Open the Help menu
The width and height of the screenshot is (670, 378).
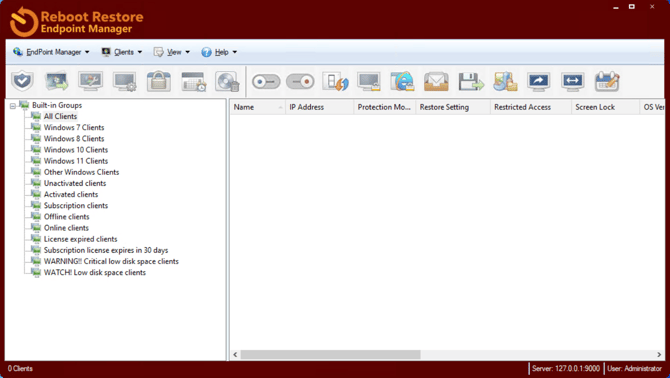219,52
